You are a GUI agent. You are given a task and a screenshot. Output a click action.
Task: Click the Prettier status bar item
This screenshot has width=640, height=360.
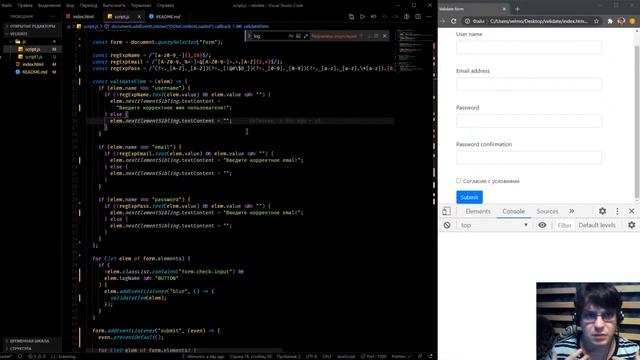click(401, 356)
